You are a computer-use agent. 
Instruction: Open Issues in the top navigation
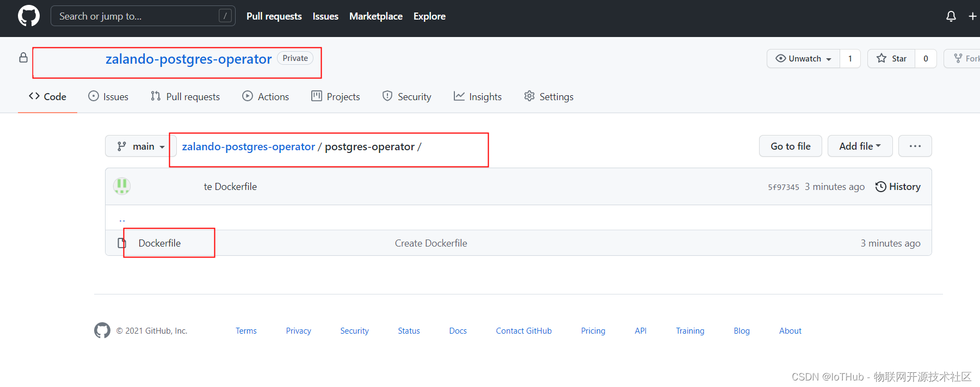[325, 16]
